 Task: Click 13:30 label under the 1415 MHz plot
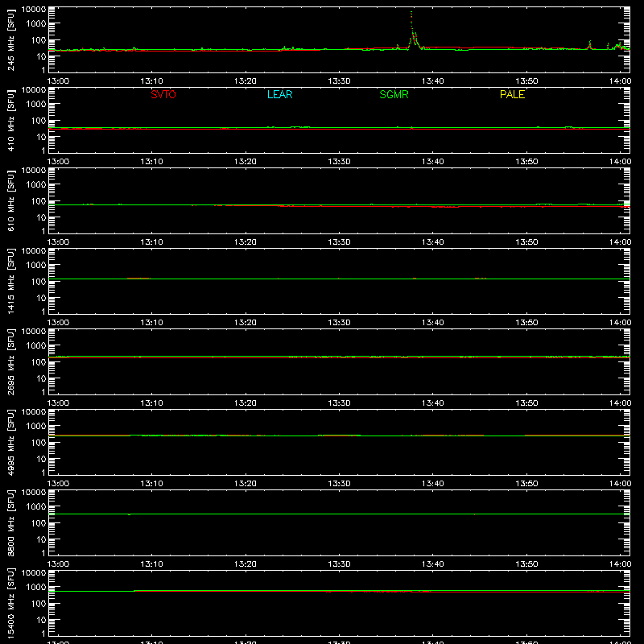point(339,323)
